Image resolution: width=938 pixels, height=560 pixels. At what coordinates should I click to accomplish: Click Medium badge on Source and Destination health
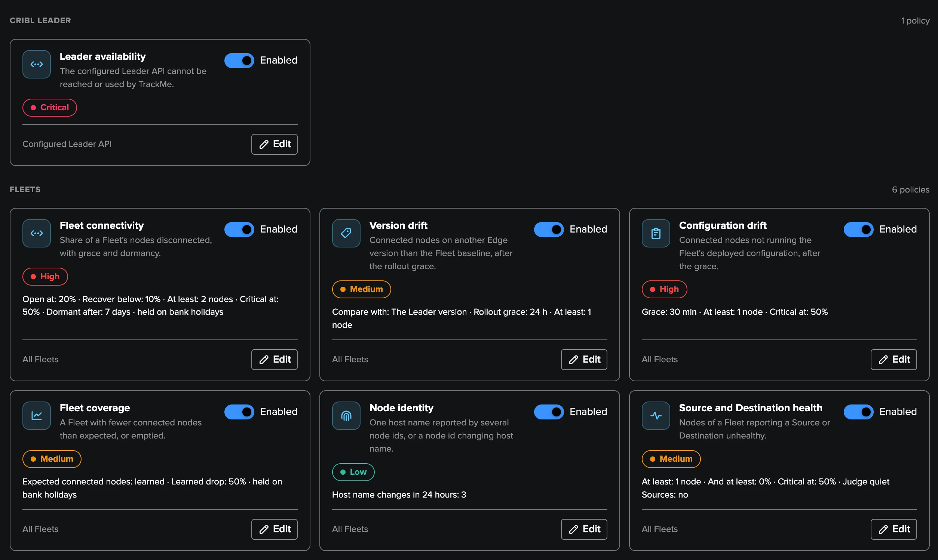(671, 459)
